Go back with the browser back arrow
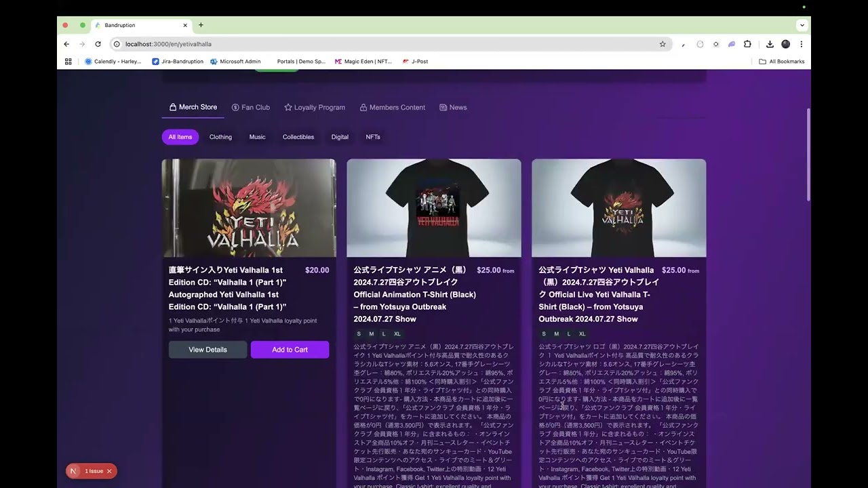The width and height of the screenshot is (868, 488). click(66, 44)
